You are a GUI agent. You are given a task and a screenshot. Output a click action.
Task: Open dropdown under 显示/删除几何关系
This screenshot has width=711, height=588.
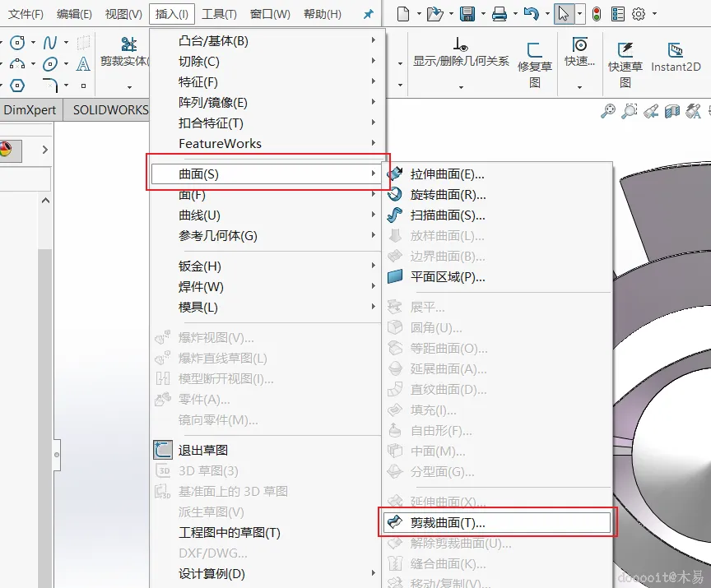pyautogui.click(x=461, y=86)
